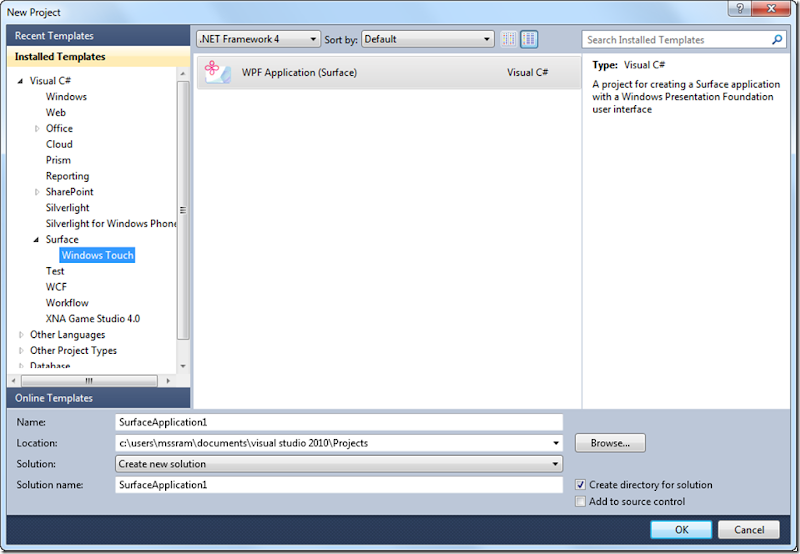Screen dimensions: 800x554
Task: Expand the Office tree node
Action: click(x=37, y=129)
